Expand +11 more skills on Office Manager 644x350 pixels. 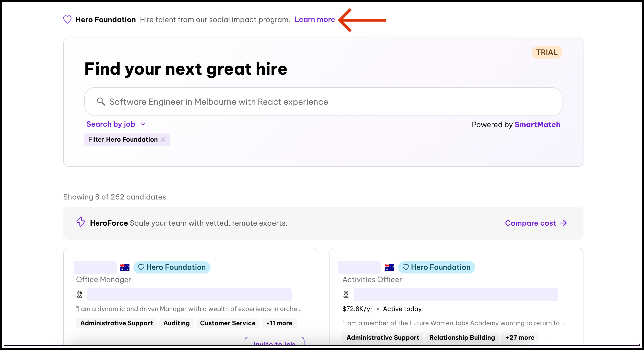pyautogui.click(x=279, y=323)
